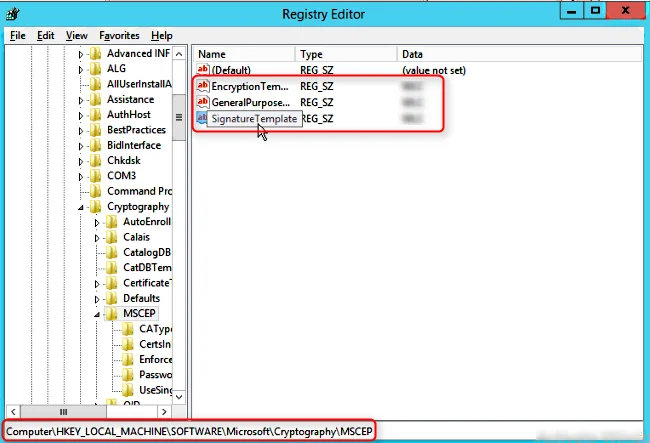Click the AutoEnroll folder icon
Viewport: 650px width, 443px height.
click(x=112, y=222)
